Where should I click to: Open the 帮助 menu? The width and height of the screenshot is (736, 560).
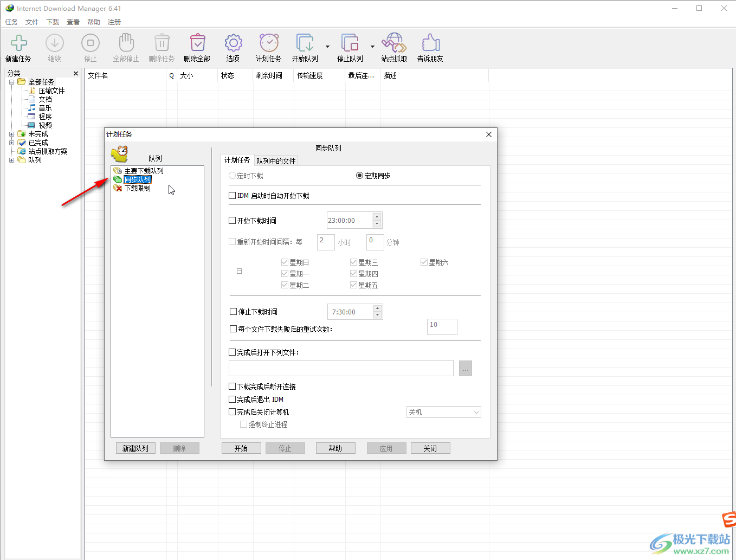click(94, 22)
